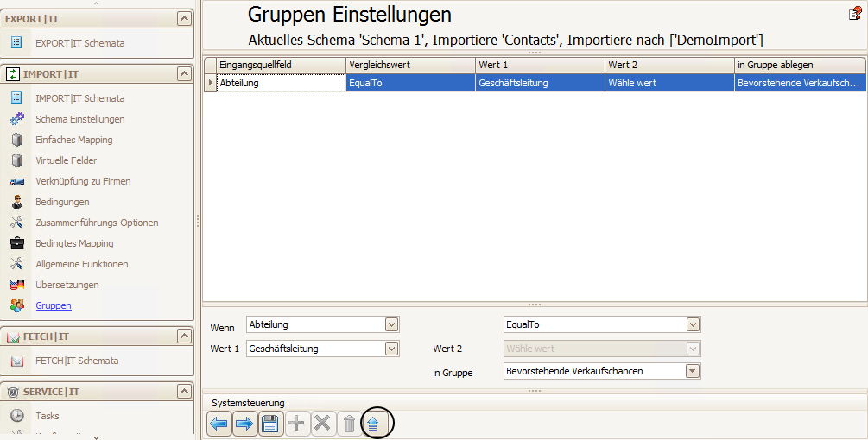Viewport: 868px width, 440px height.
Task: Click the blue upload arrow button
Action: 372,424
